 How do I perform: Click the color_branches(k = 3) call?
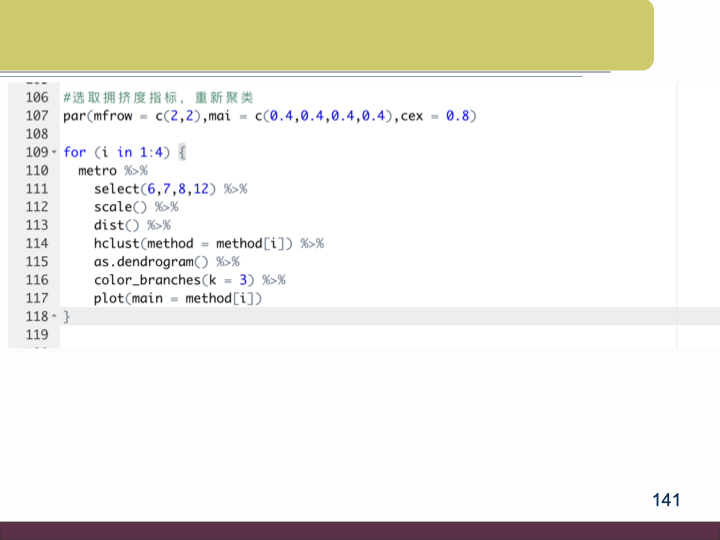[174, 280]
